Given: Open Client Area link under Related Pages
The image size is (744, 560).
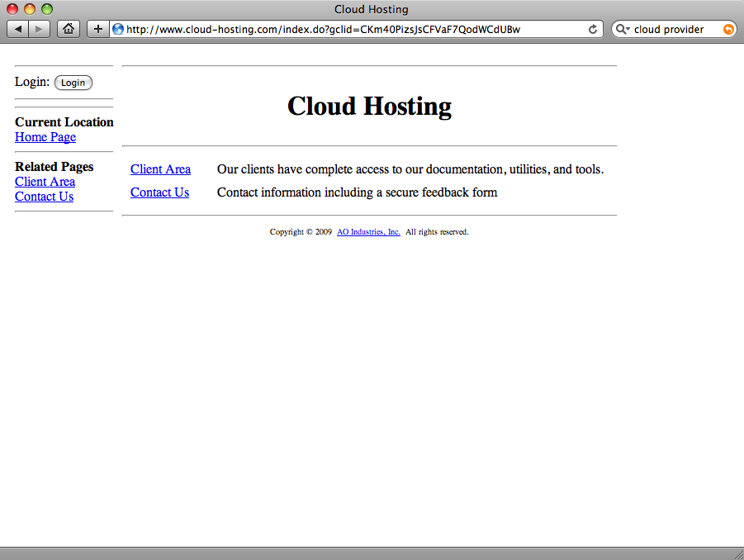Looking at the screenshot, I should point(45,182).
